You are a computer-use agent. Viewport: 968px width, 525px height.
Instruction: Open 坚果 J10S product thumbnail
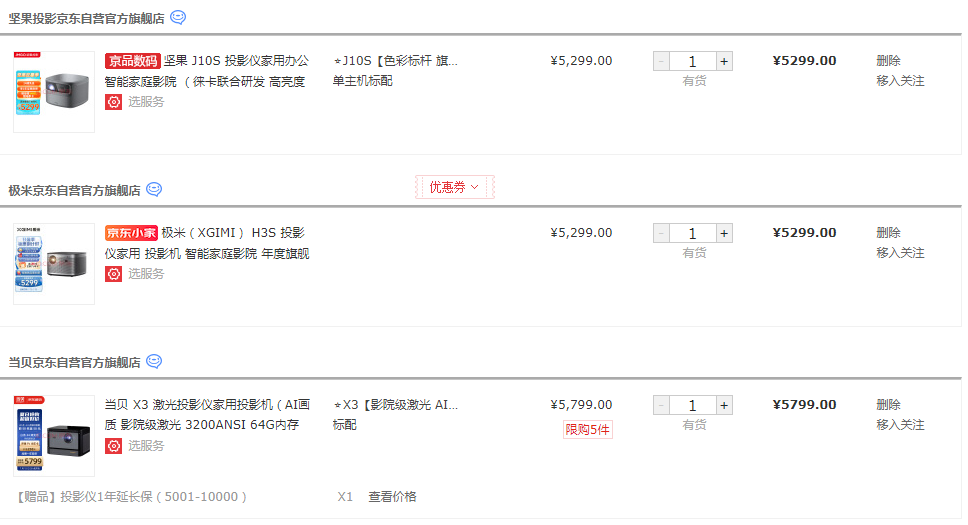point(54,91)
